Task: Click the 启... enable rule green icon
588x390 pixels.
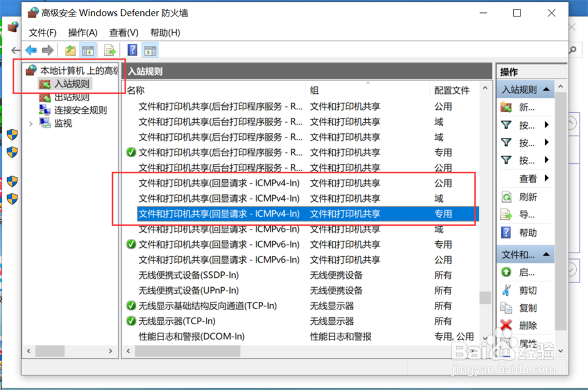Action: pyautogui.click(x=506, y=272)
